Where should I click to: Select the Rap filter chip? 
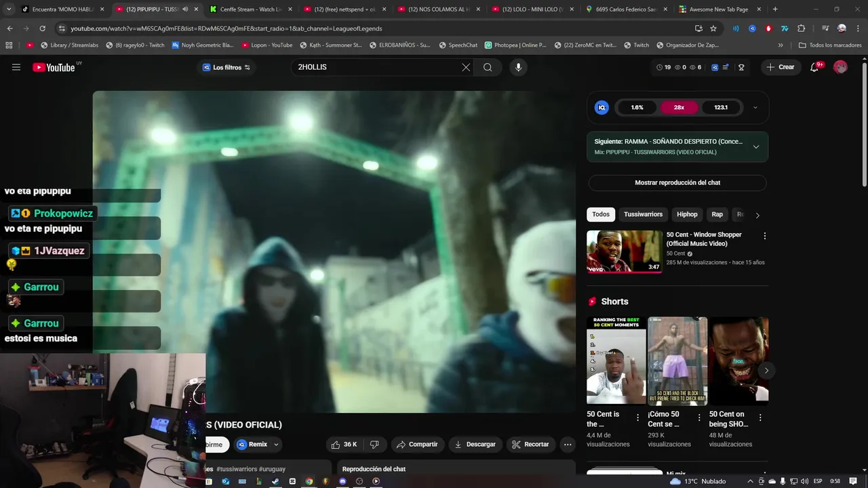point(717,214)
